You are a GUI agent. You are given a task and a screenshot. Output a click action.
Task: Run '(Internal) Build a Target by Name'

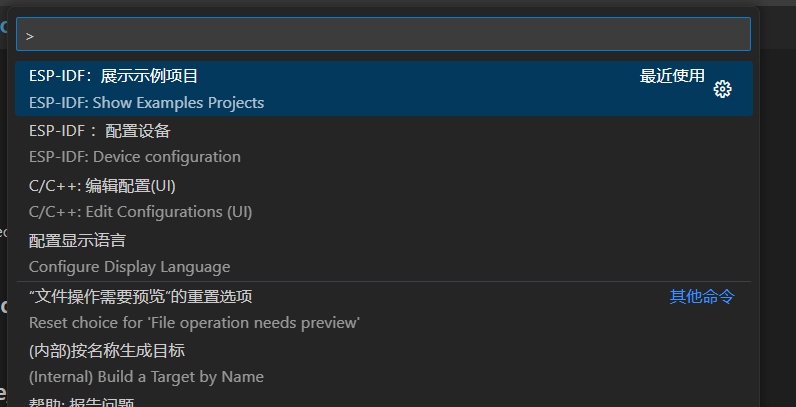pyautogui.click(x=146, y=377)
